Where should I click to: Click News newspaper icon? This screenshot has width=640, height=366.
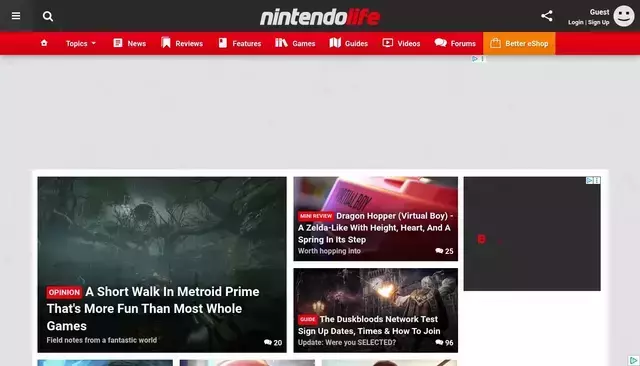click(118, 43)
